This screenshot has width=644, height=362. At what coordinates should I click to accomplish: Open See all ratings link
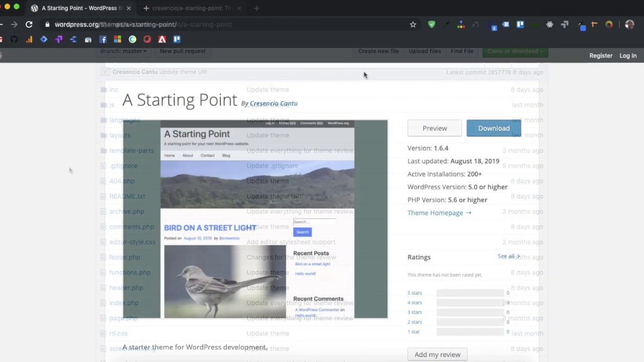point(509,256)
